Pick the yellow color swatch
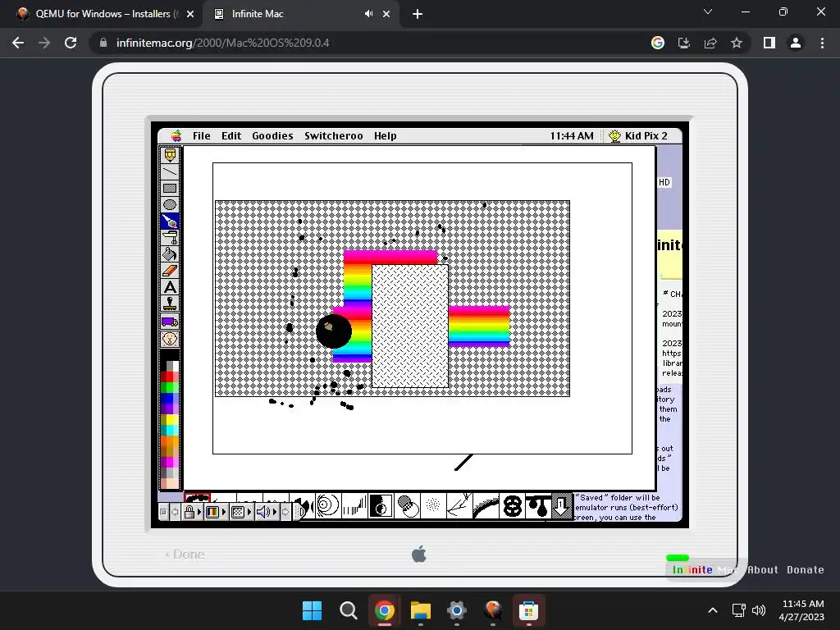840x630 pixels. tap(170, 419)
